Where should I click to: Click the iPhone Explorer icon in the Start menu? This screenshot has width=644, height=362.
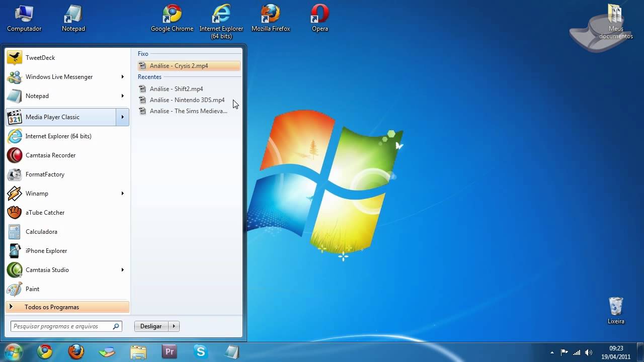[15, 251]
